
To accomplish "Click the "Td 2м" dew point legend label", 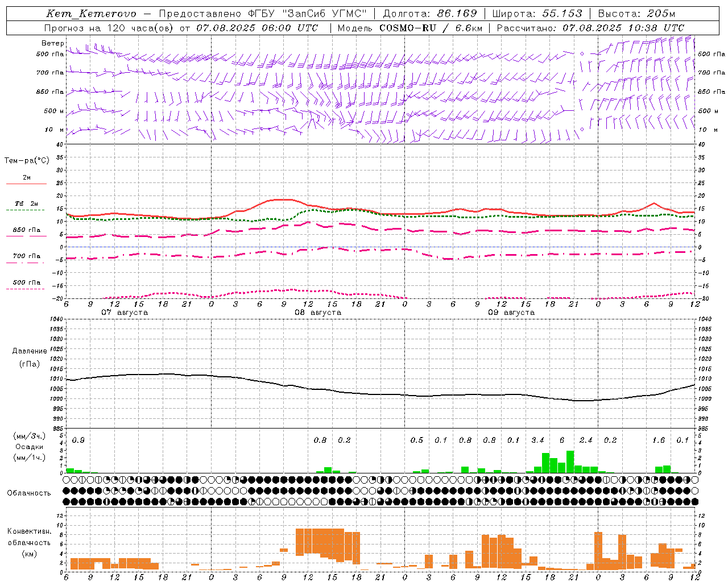I will 26,203.
